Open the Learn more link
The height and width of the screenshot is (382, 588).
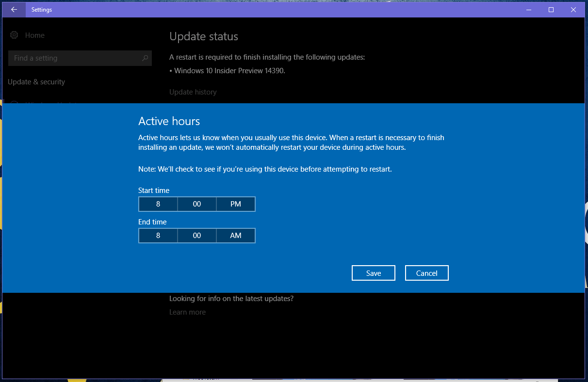(187, 312)
